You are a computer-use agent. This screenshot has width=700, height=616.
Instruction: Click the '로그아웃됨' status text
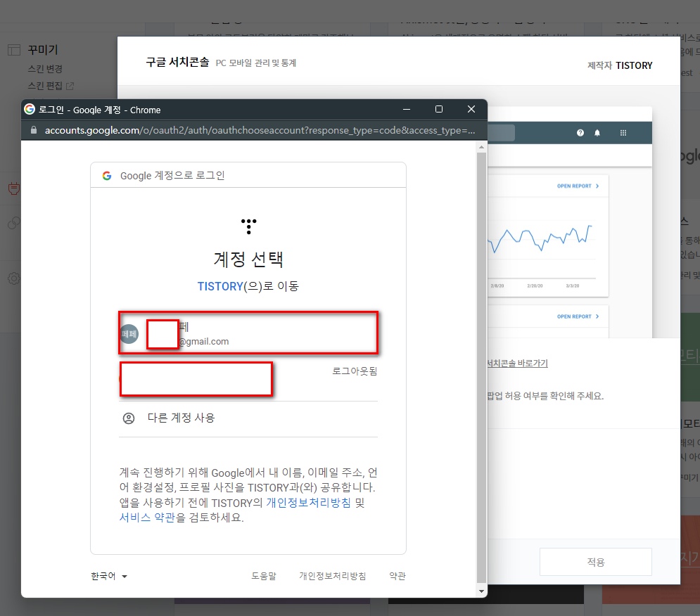coord(355,371)
